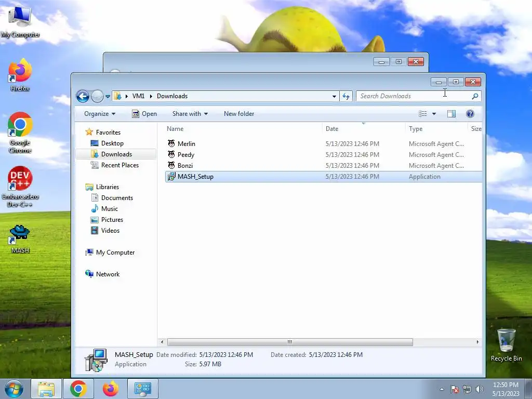The image size is (532, 399).
Task: Click scrollbar right arrow
Action: [x=478, y=342]
